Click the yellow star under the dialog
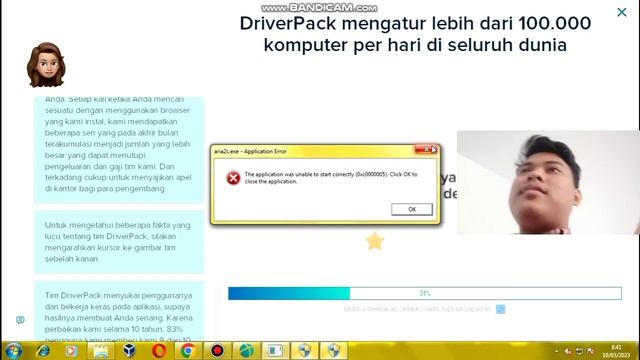The image size is (640, 360). (x=374, y=241)
